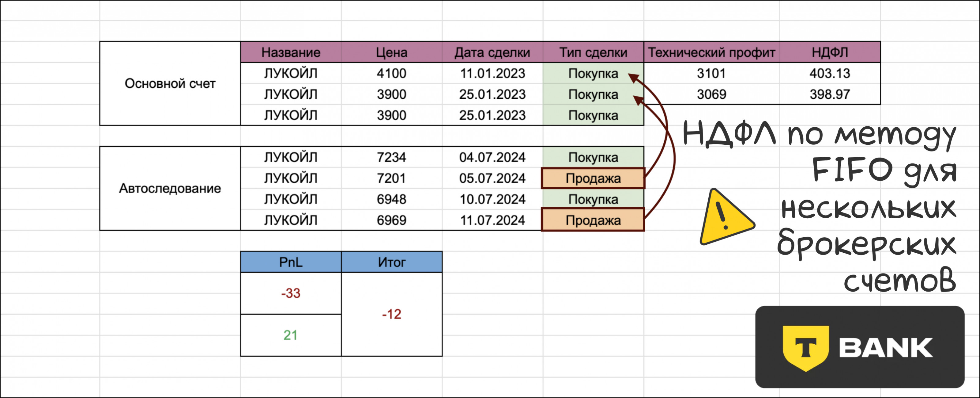Click the -12 total result cell

tap(391, 314)
